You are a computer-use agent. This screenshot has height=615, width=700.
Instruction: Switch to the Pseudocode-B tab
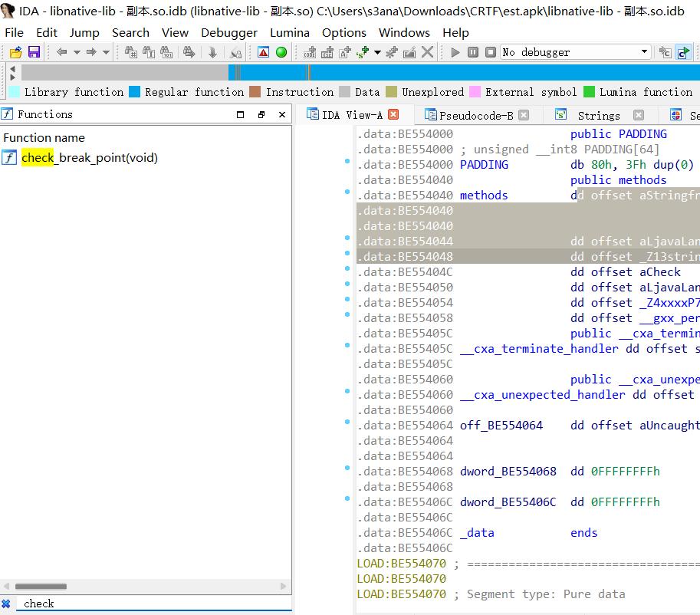[475, 115]
